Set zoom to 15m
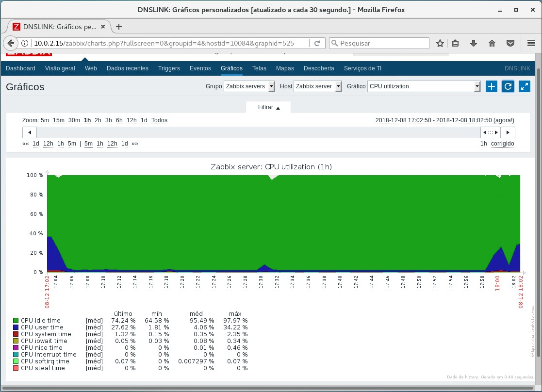The height and width of the screenshot is (392, 542). pyautogui.click(x=58, y=120)
